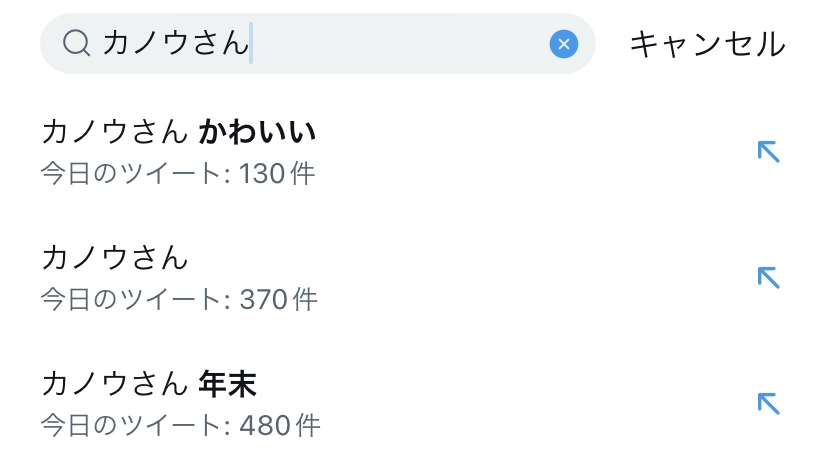
Task: Place the cursor at the end of the search text
Action: (250, 43)
